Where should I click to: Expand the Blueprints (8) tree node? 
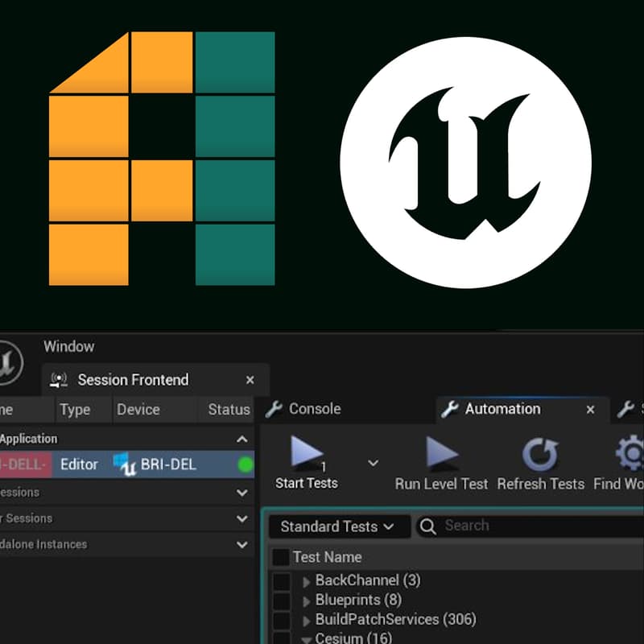tap(306, 601)
